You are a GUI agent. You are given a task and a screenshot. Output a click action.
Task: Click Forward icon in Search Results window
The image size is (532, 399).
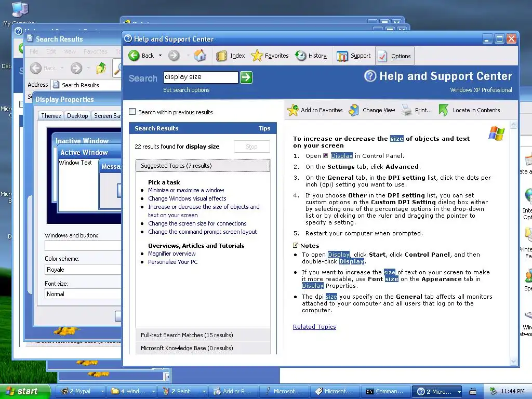tap(76, 68)
